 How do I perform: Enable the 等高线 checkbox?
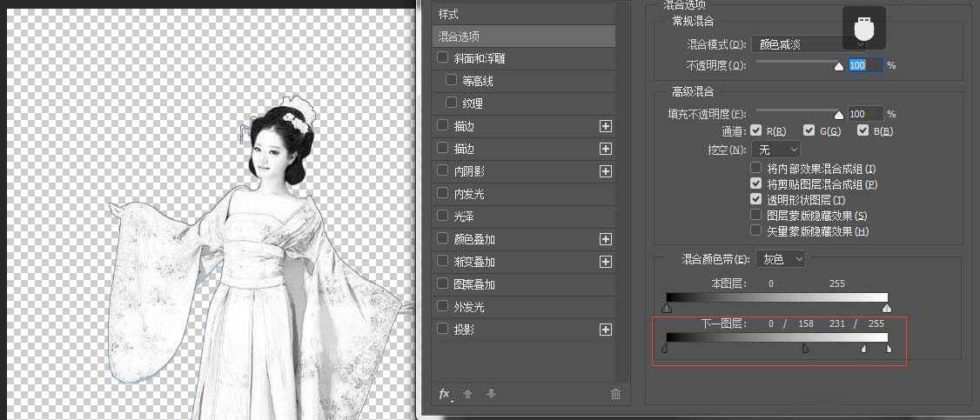click(x=451, y=80)
